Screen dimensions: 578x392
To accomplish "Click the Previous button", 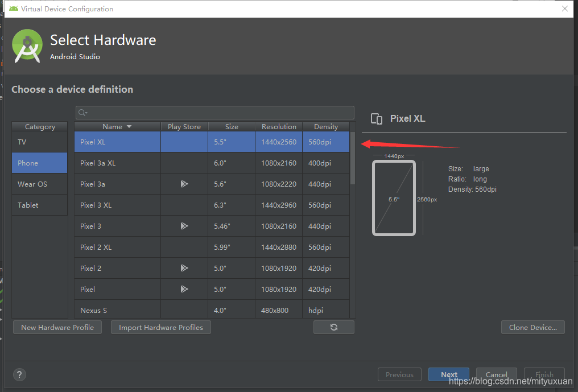I will (x=399, y=374).
